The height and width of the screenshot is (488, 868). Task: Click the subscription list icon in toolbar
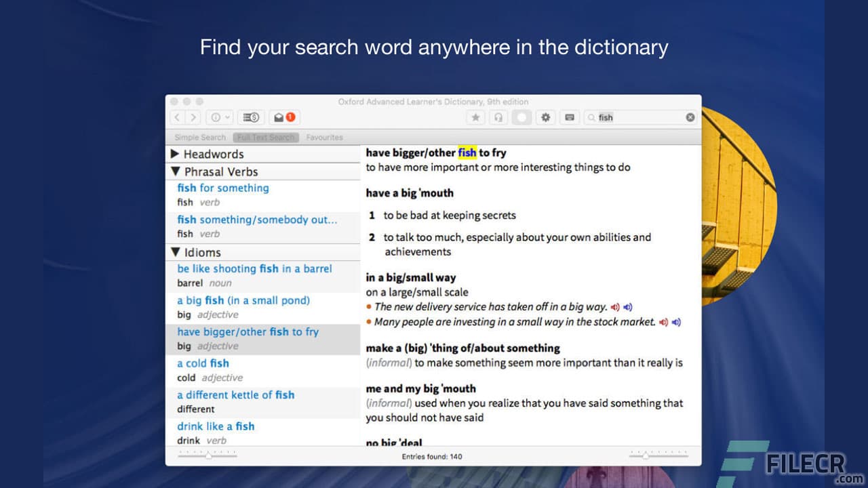click(x=251, y=117)
